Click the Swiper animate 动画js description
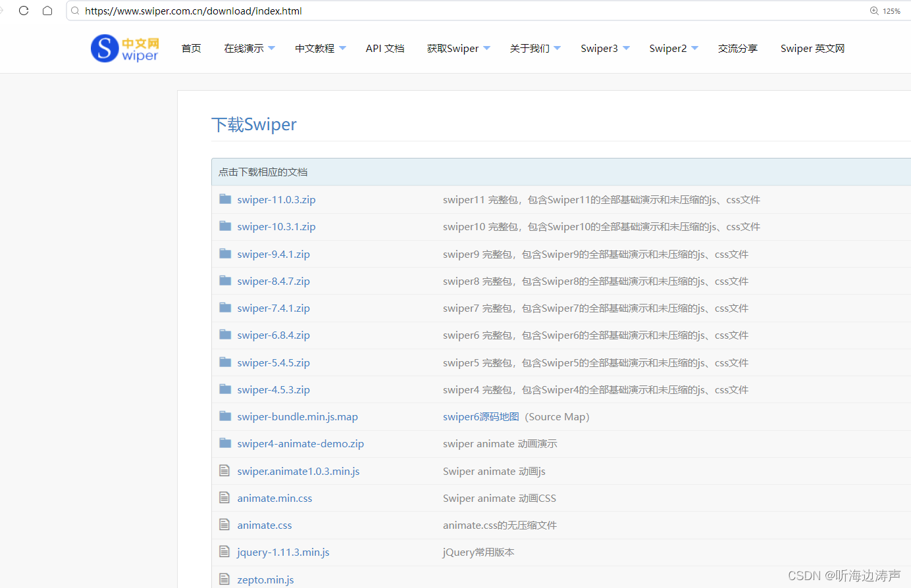Screen dimensions: 911x588 click(494, 471)
